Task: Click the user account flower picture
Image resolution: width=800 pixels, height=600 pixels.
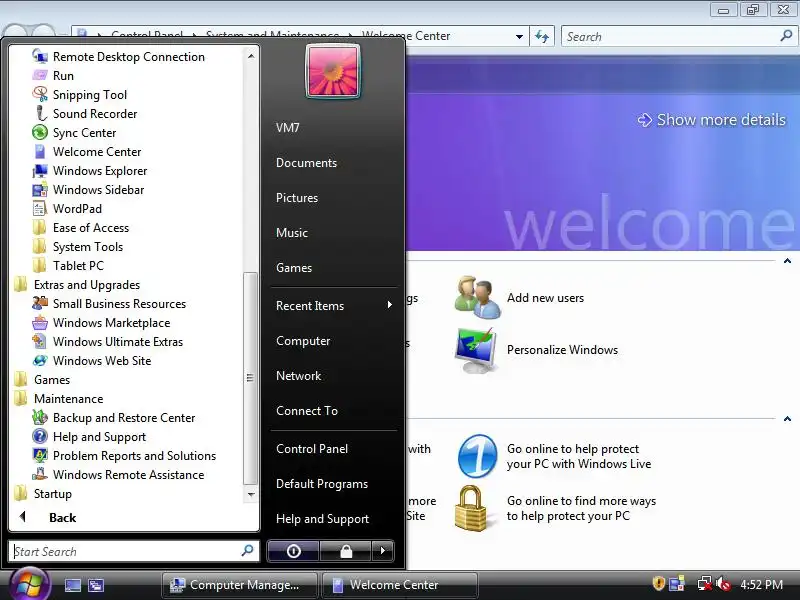Action: point(333,71)
